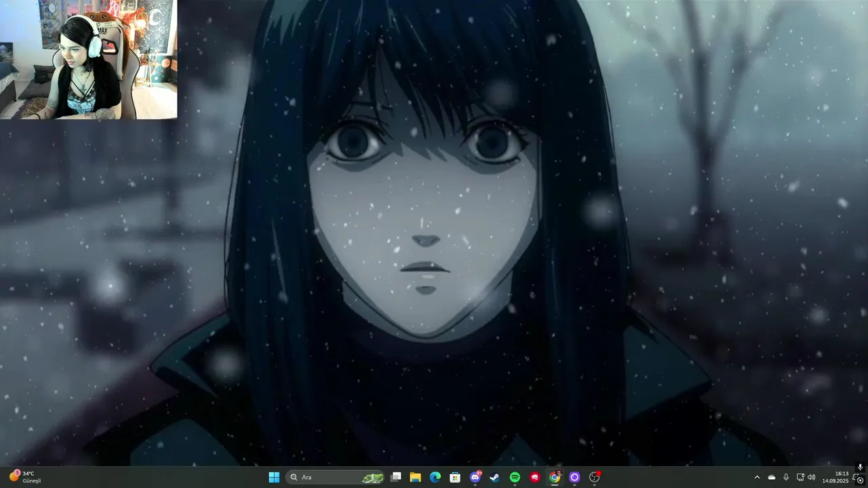Launch Microsoft Edge from the taskbar

(435, 477)
